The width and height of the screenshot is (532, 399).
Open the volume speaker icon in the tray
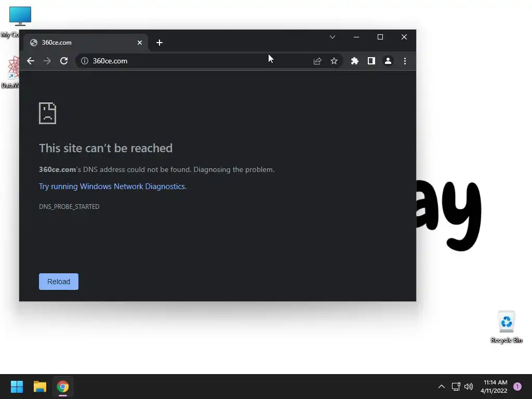(469, 387)
